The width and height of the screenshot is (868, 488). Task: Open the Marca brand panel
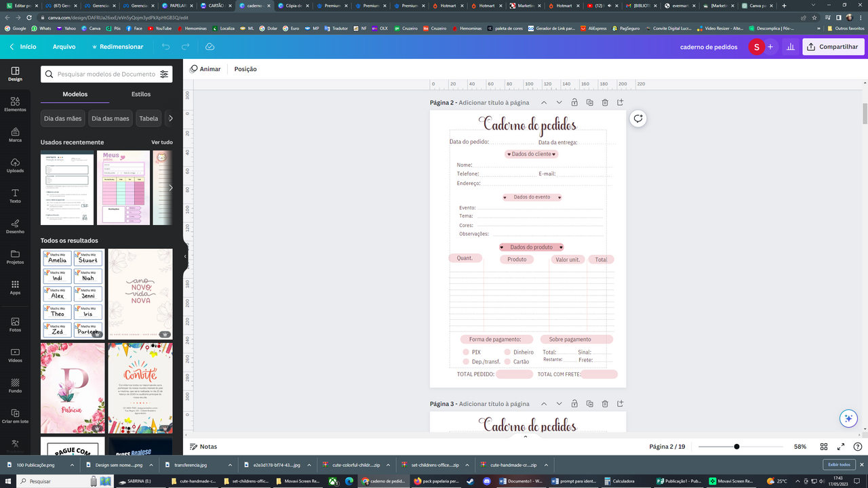click(x=15, y=135)
